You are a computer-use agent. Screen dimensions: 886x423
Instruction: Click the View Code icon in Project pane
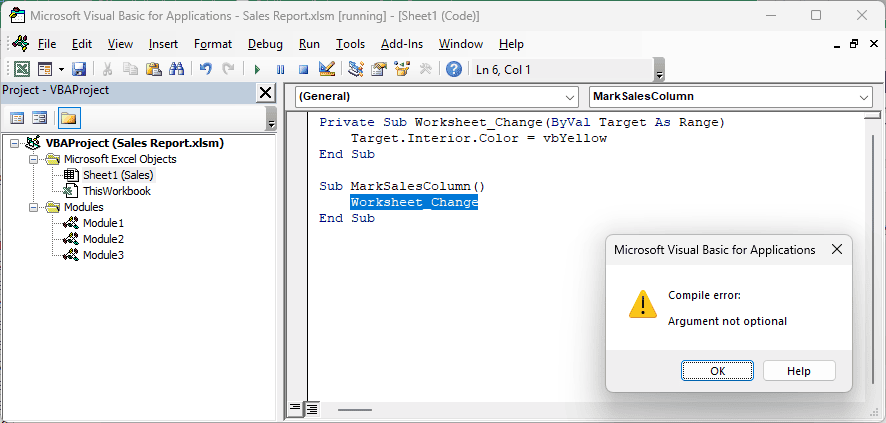(x=18, y=119)
